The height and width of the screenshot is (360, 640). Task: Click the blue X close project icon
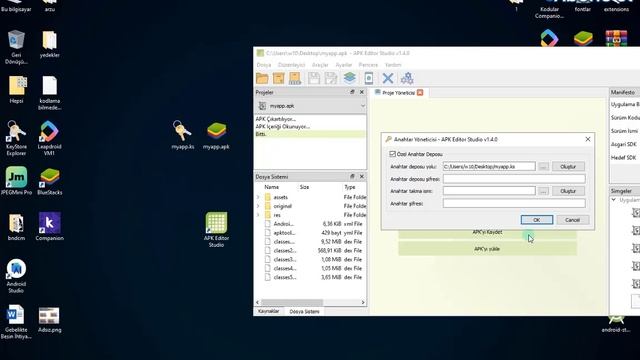388,78
